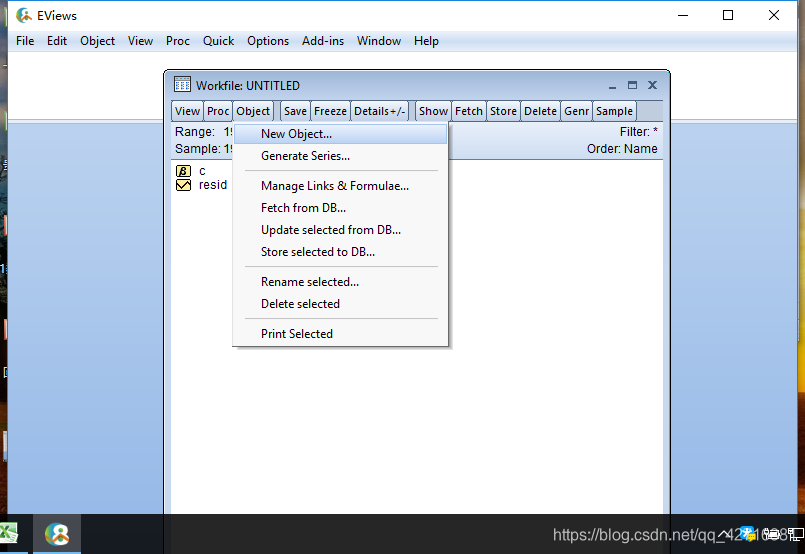
Task: Choose New Object... from the dropdown menu
Action: (340, 134)
